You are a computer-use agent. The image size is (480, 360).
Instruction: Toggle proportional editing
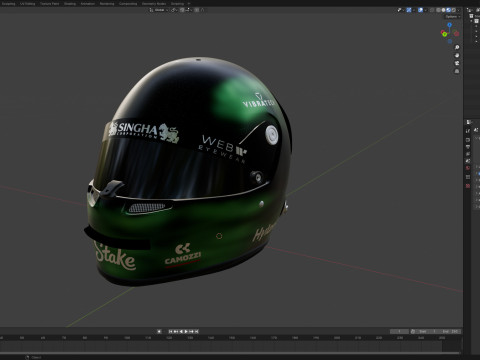[197, 10]
